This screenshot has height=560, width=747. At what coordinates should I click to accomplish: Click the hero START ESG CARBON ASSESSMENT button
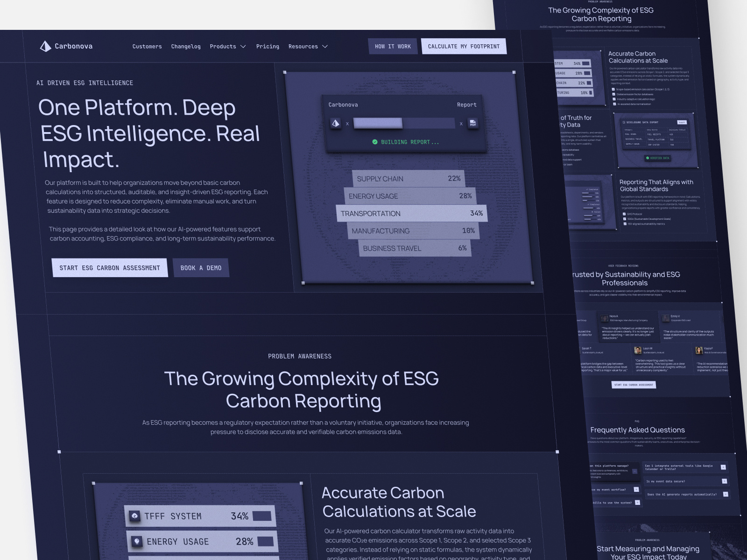coord(110,268)
